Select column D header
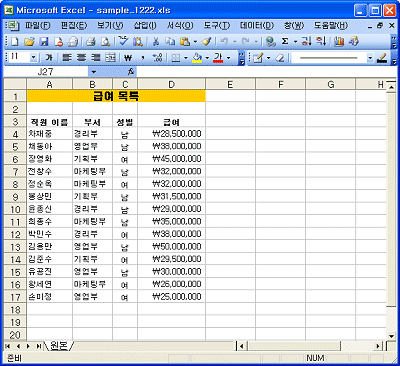This screenshot has width=400, height=366. click(x=172, y=84)
